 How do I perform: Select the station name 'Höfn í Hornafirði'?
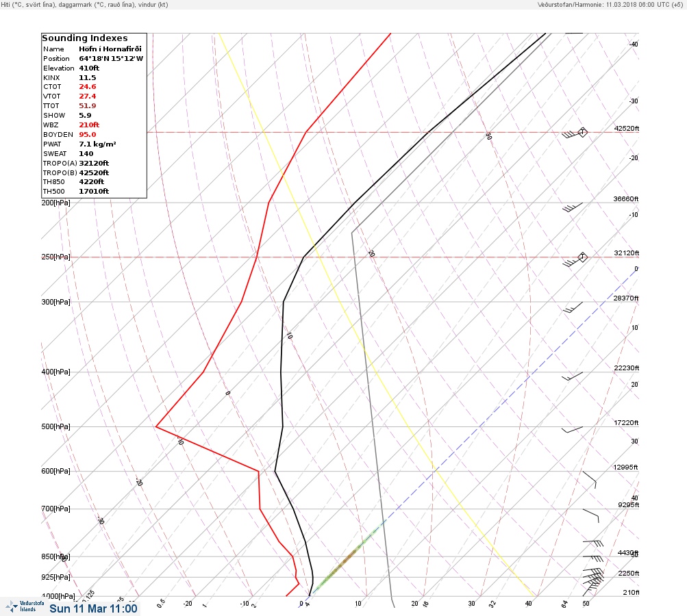pos(110,49)
